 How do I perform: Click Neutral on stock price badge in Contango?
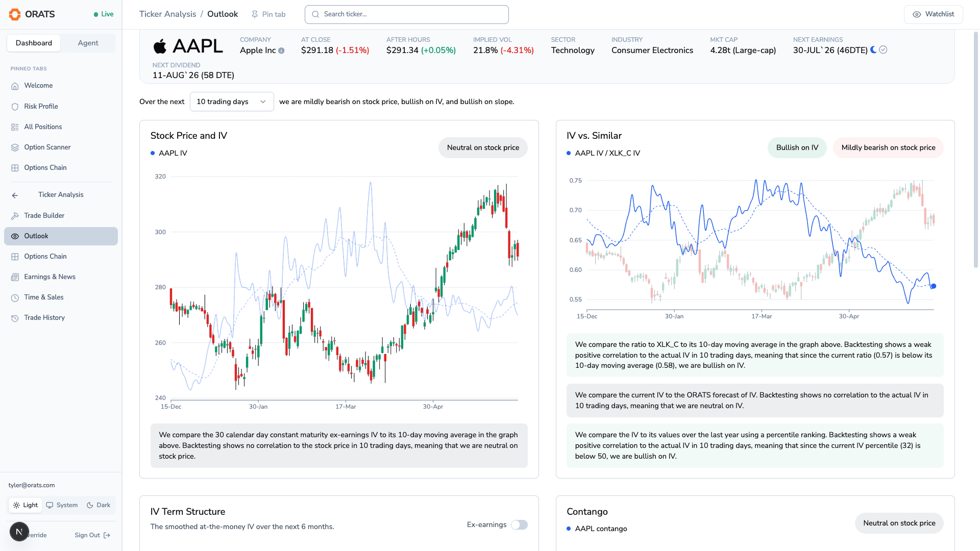[899, 523]
